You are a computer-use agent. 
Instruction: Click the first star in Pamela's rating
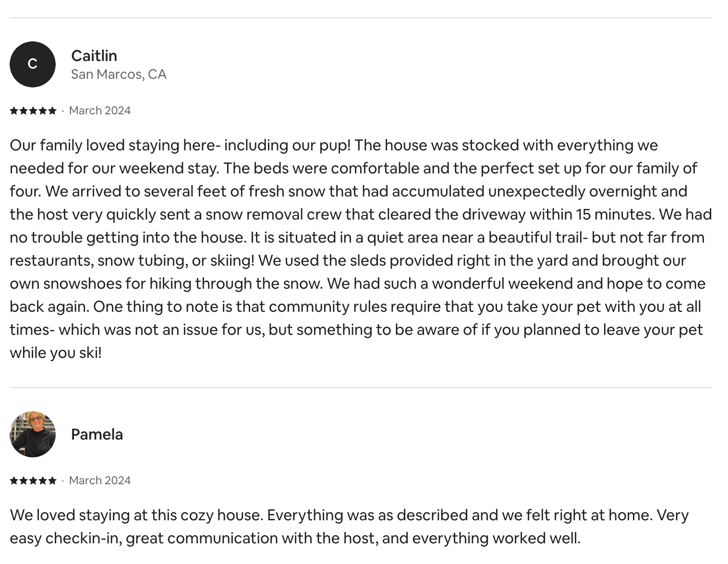click(14, 481)
